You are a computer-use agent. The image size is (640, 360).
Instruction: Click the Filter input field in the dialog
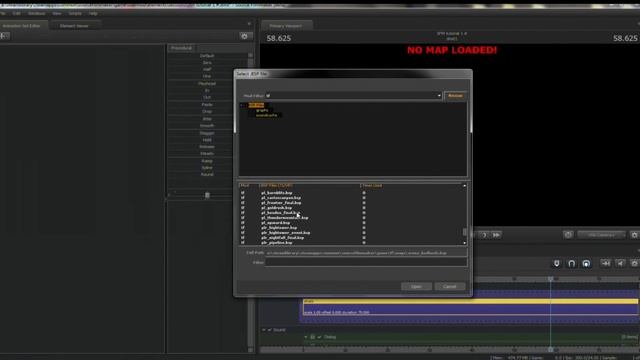tap(366, 262)
